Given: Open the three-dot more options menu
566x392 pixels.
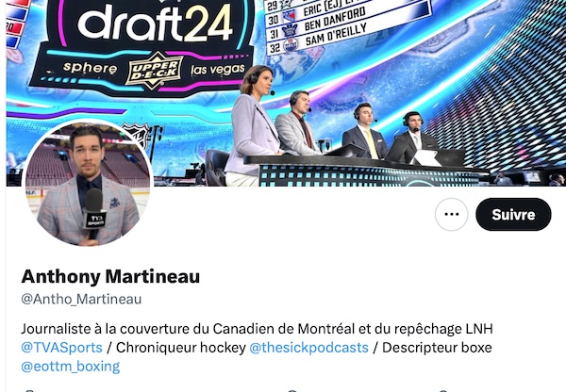Looking at the screenshot, I should [451, 214].
